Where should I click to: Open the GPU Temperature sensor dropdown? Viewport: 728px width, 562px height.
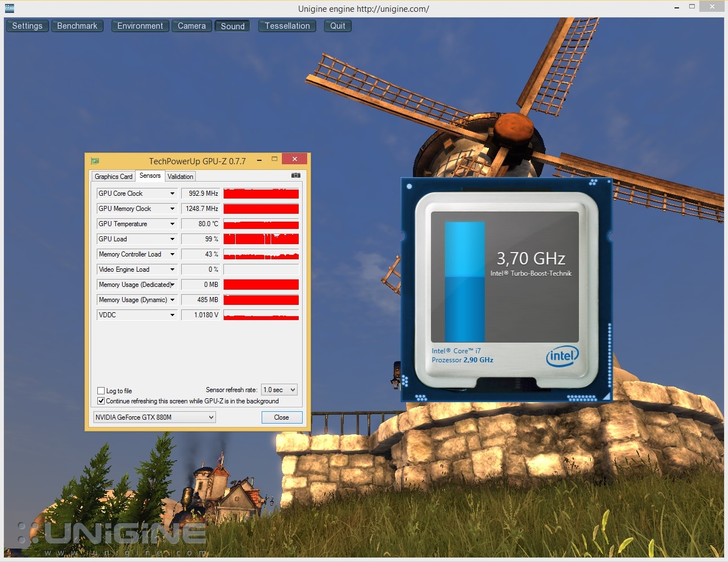(172, 224)
